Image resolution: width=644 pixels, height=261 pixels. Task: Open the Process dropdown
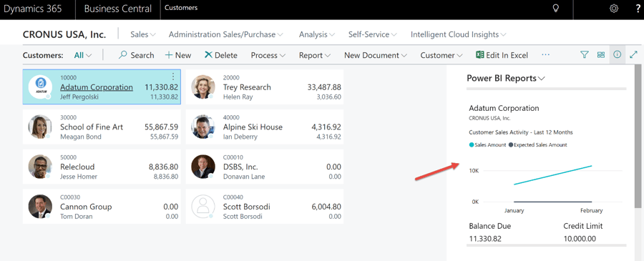[268, 55]
